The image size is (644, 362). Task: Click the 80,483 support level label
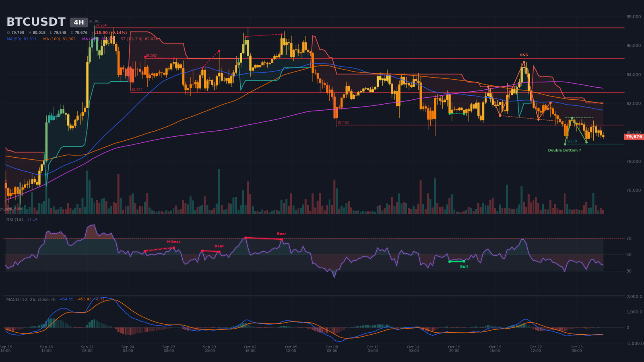point(343,123)
